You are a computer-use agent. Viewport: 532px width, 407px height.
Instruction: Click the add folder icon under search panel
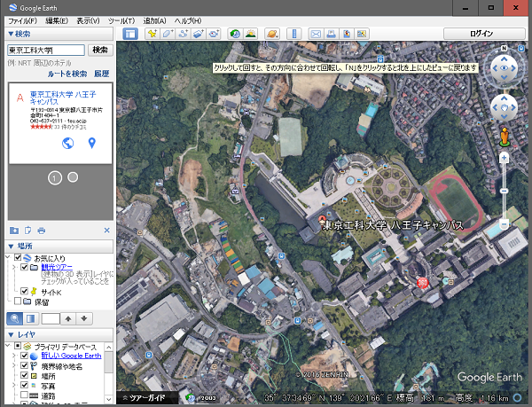tap(12, 231)
